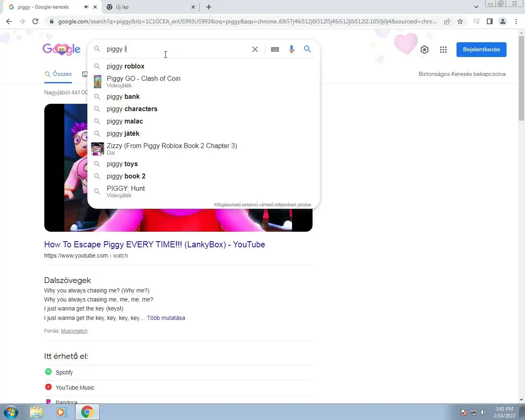This screenshot has height=420, width=525.
Task: Pick suggestion piggy bank
Action: 203,96
